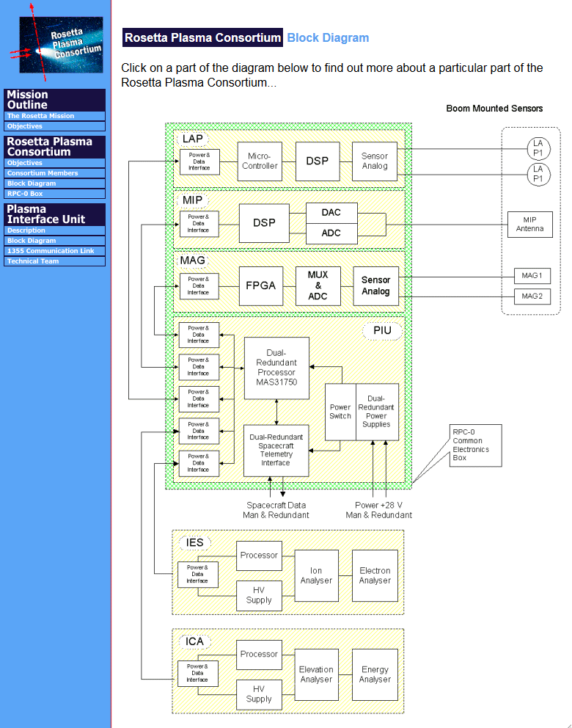Click the ICA Processor block
The image size is (572, 728).
coord(259,654)
